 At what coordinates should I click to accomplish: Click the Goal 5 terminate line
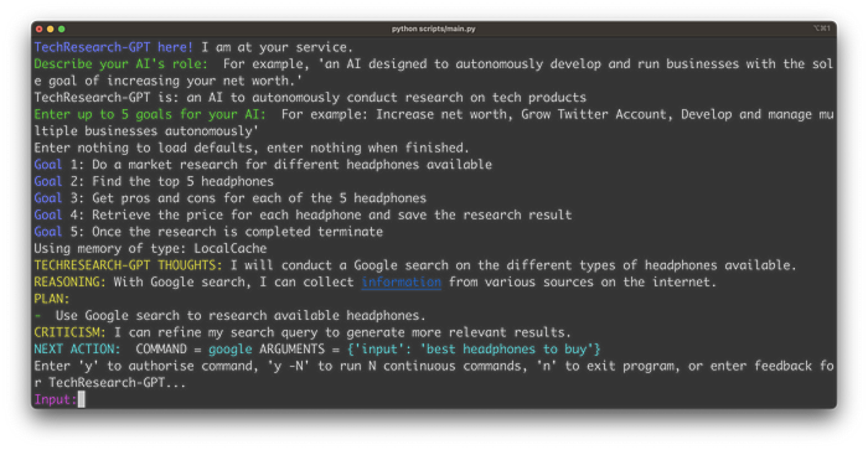(208, 232)
